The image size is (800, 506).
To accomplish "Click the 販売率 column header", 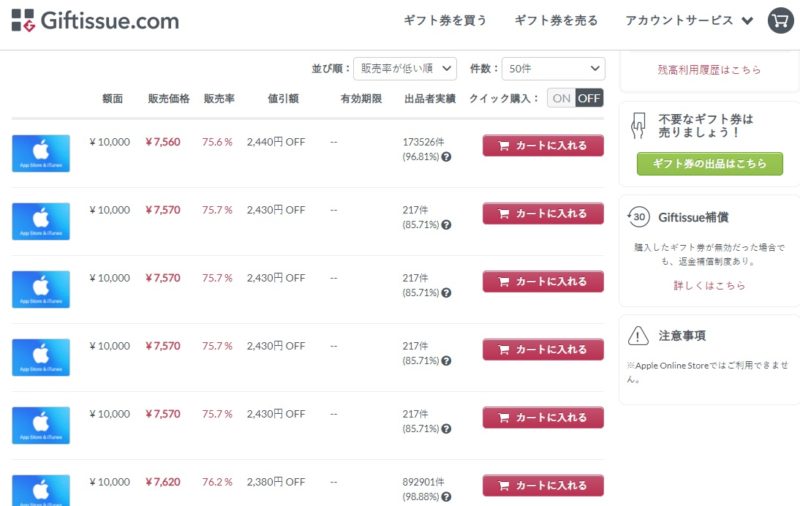I will (219, 98).
